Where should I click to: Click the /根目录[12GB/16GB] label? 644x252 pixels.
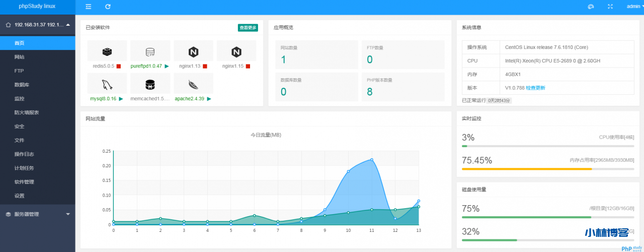[612, 209]
